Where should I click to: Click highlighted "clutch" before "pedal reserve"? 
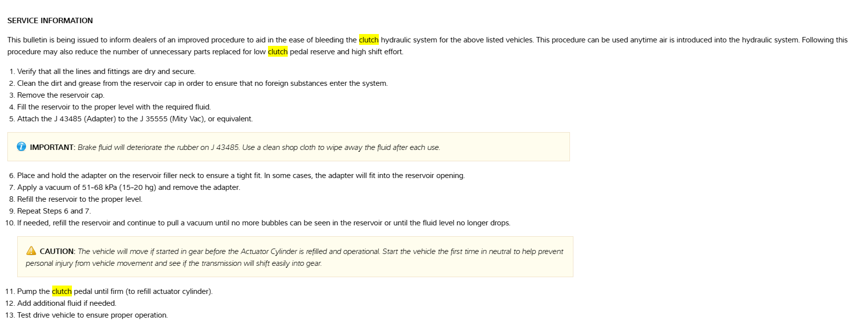277,52
